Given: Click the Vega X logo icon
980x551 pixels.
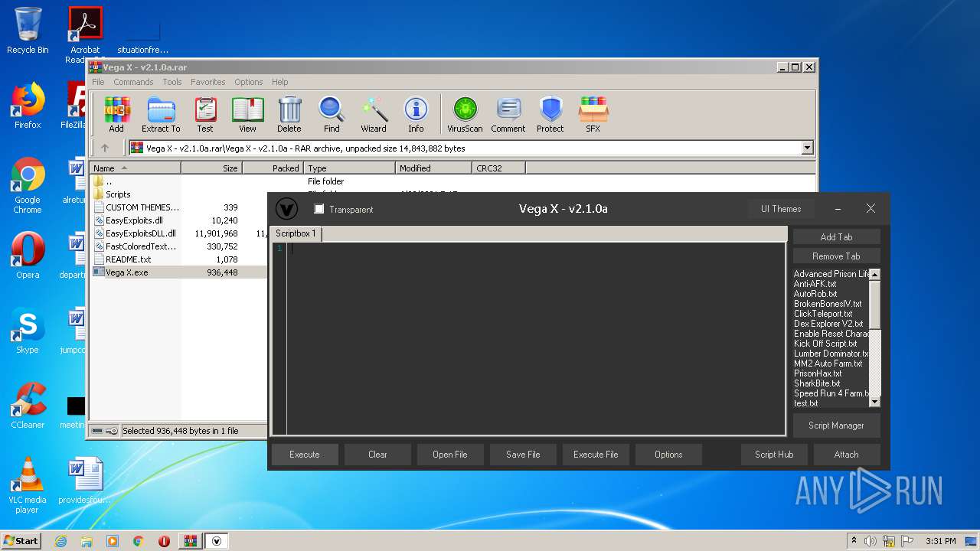Looking at the screenshot, I should tap(286, 209).
